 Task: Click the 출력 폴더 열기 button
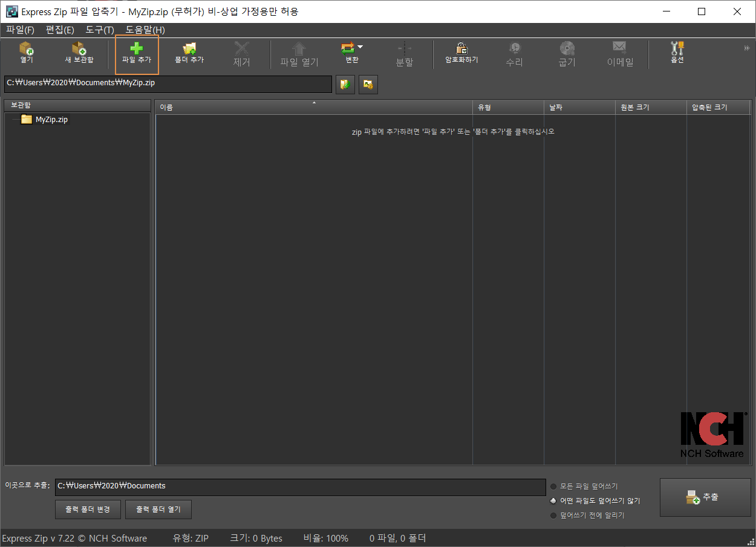click(158, 510)
